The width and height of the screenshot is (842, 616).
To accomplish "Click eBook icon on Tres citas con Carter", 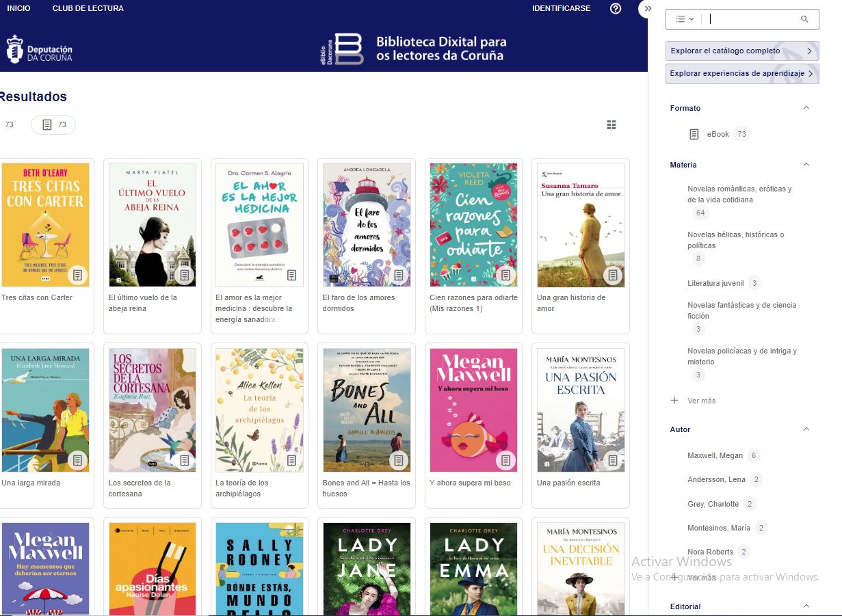I will (x=78, y=275).
